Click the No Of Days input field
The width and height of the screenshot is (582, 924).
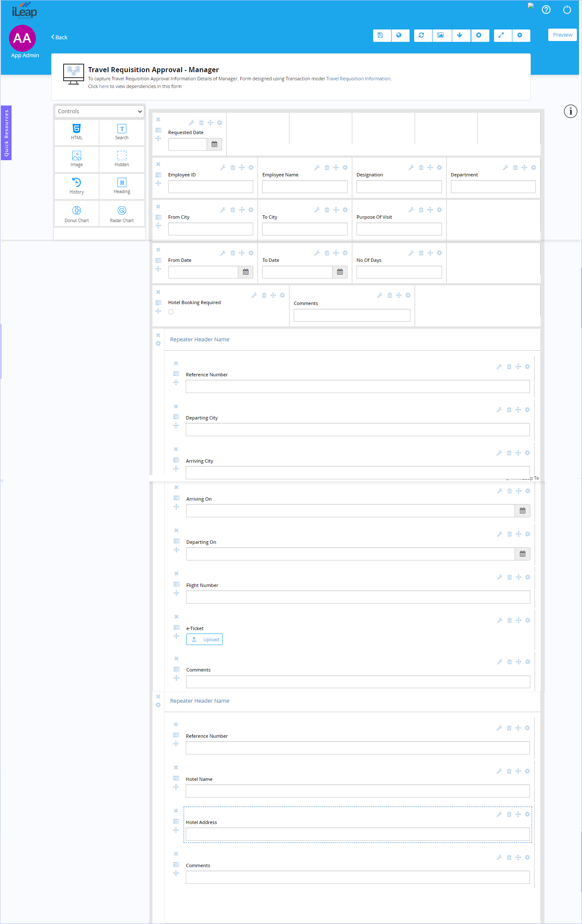[399, 272]
